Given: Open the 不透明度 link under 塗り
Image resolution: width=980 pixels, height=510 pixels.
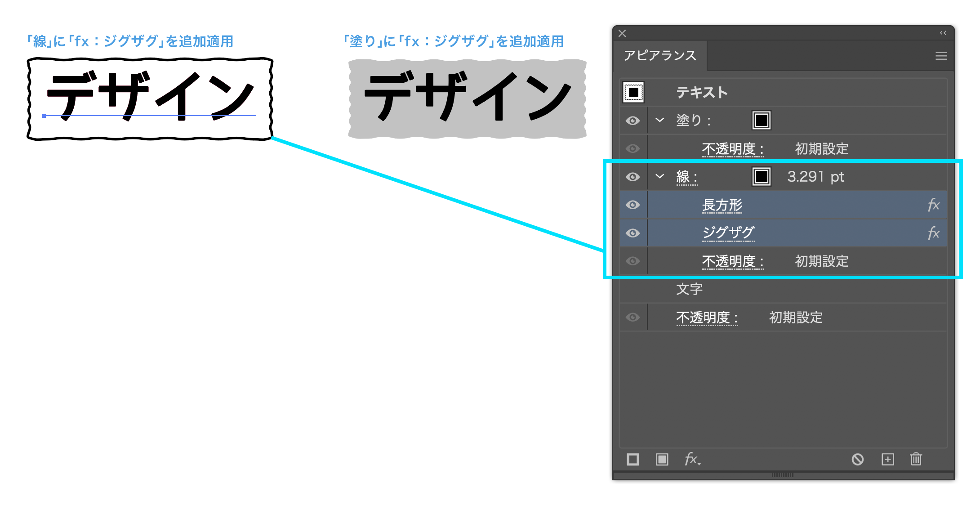Looking at the screenshot, I should point(733,149).
